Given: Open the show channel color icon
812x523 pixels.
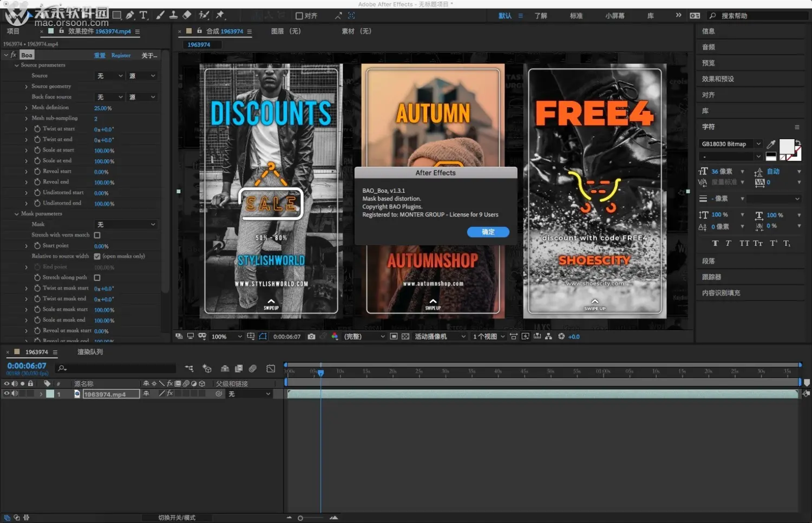Looking at the screenshot, I should click(335, 337).
